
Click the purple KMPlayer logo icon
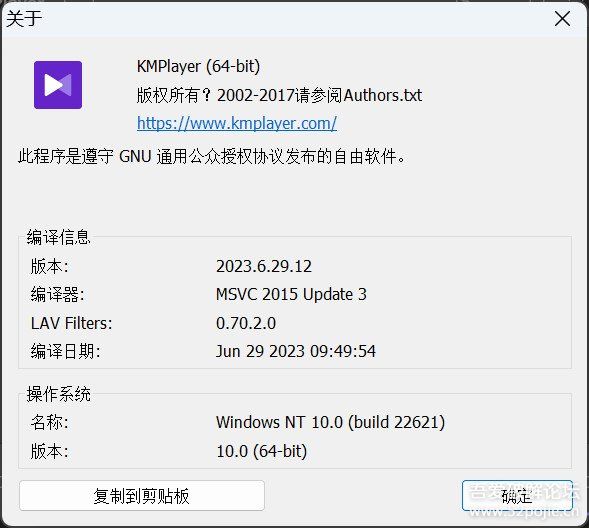pyautogui.click(x=58, y=85)
